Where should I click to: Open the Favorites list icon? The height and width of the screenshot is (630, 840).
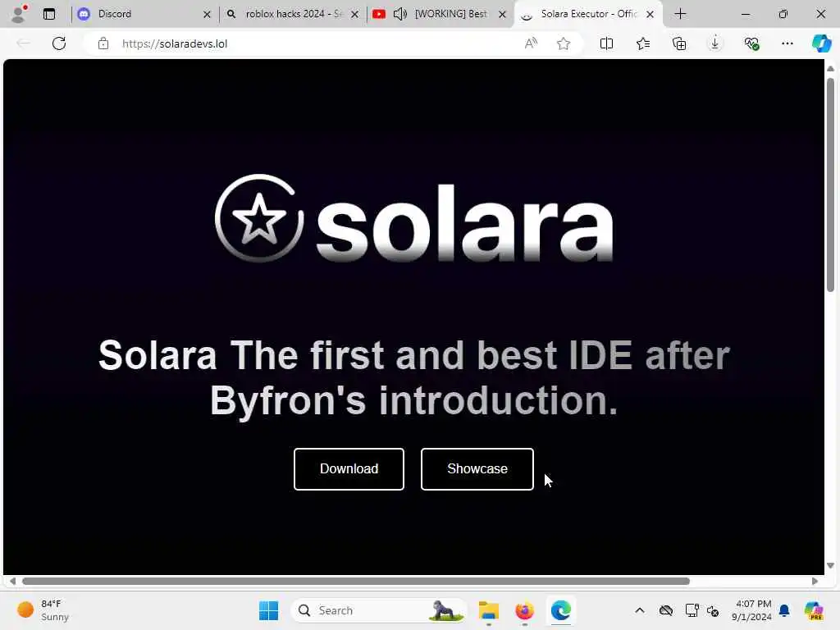(643, 43)
